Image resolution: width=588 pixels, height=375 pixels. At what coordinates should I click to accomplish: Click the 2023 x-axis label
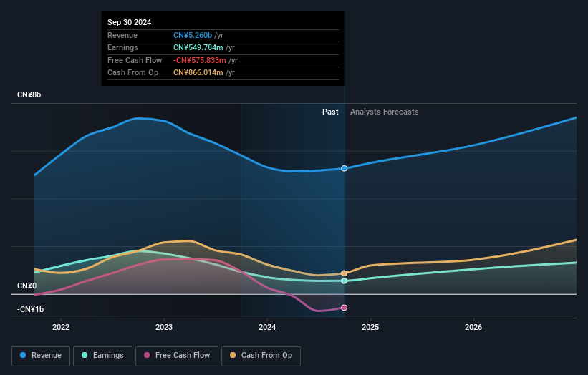(x=164, y=327)
